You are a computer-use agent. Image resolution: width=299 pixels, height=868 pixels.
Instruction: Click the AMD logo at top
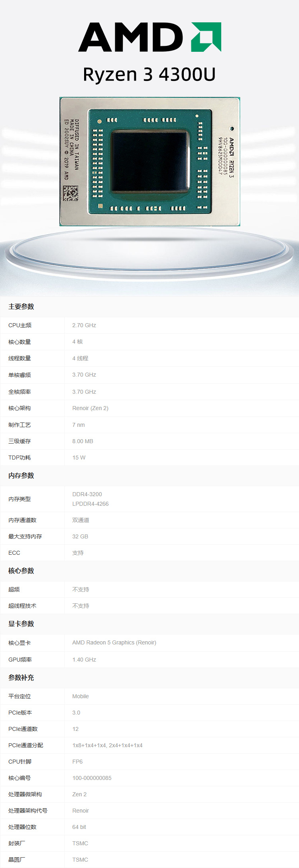point(150,37)
